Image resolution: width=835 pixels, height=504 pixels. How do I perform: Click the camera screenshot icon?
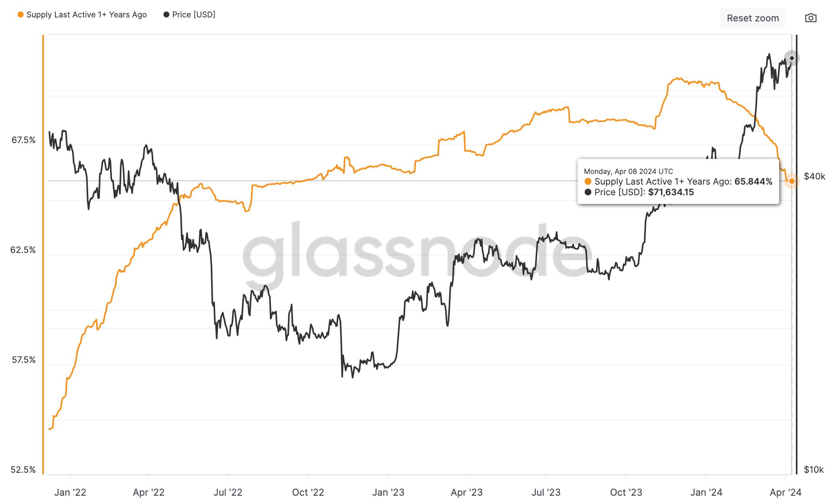pos(810,18)
